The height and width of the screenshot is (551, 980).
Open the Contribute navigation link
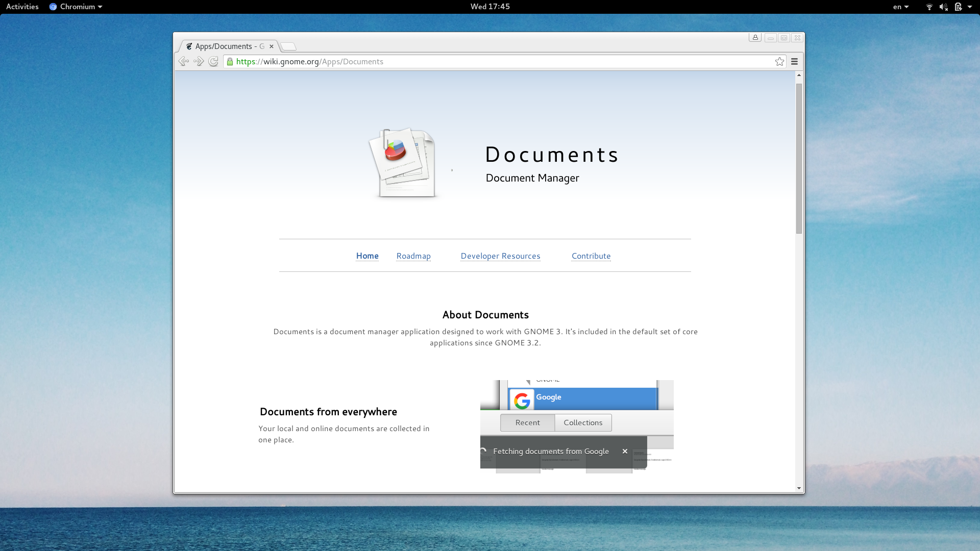[591, 256]
